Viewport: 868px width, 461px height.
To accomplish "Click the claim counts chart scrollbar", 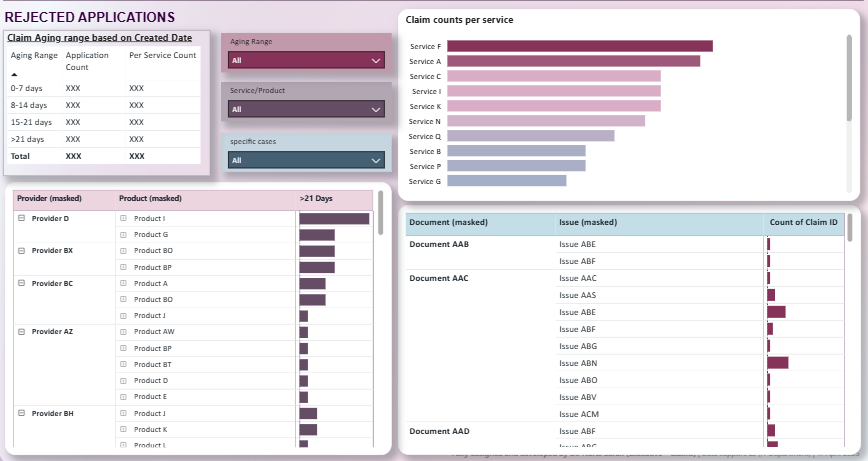I will tap(849, 77).
